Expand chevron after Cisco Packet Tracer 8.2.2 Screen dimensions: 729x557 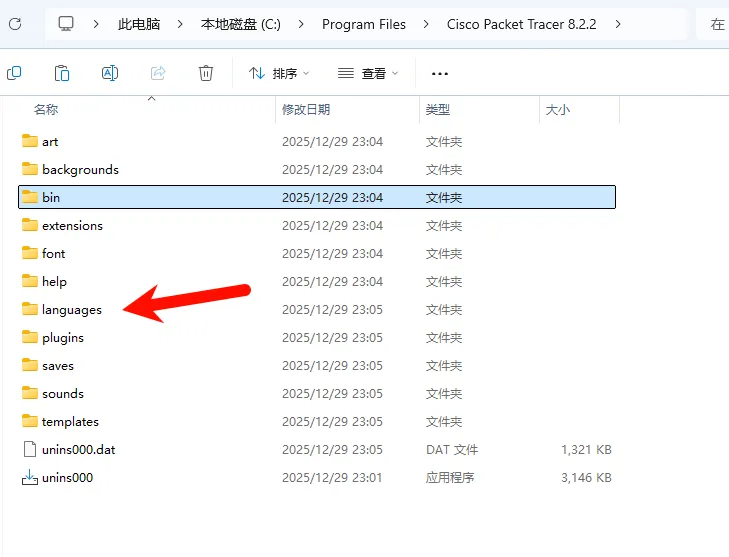(618, 24)
